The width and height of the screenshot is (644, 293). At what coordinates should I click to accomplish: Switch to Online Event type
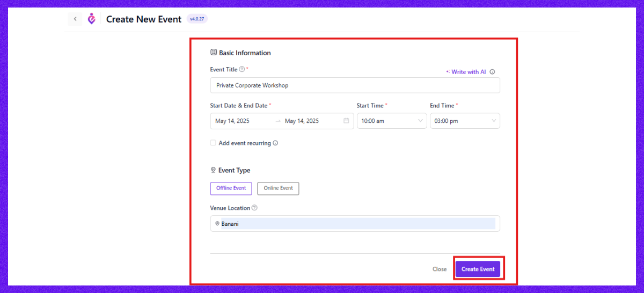pos(278,188)
